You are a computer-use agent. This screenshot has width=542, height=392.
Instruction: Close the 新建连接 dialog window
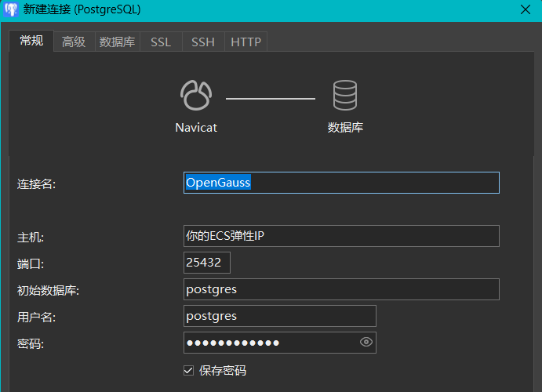click(x=526, y=9)
